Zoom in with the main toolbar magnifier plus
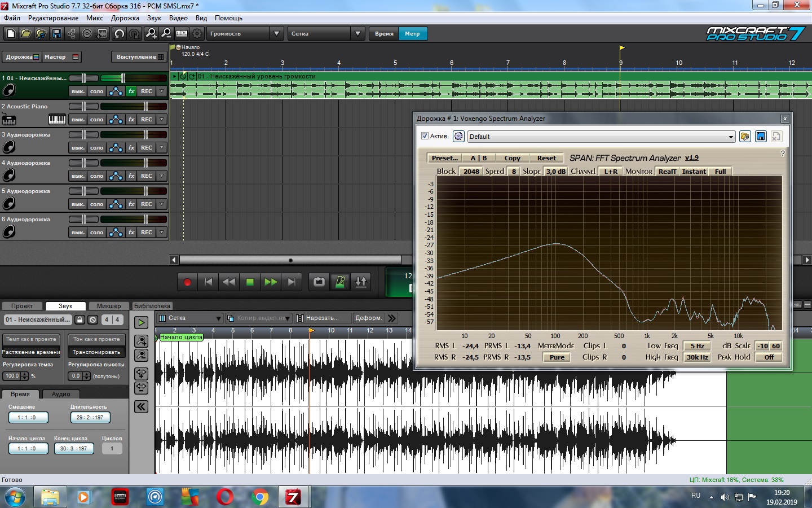This screenshot has width=812, height=508. [x=151, y=34]
